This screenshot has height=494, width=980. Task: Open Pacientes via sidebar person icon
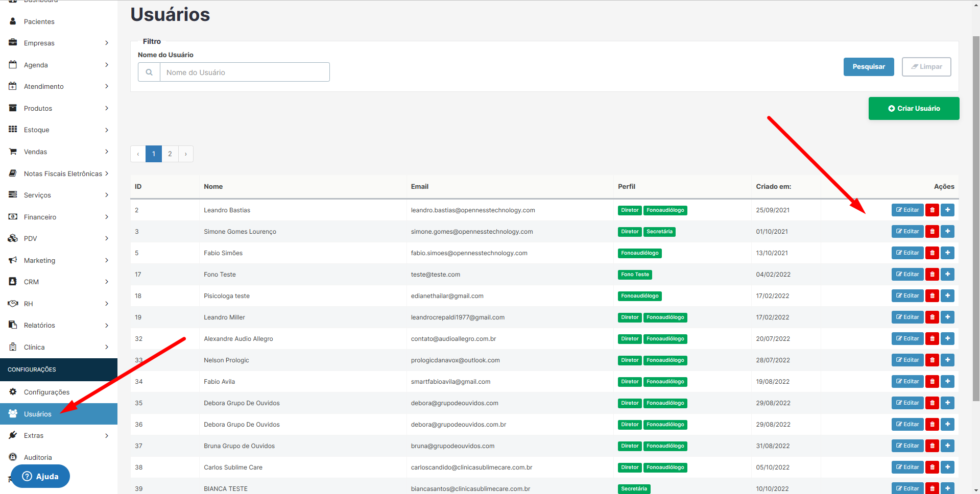click(x=13, y=21)
